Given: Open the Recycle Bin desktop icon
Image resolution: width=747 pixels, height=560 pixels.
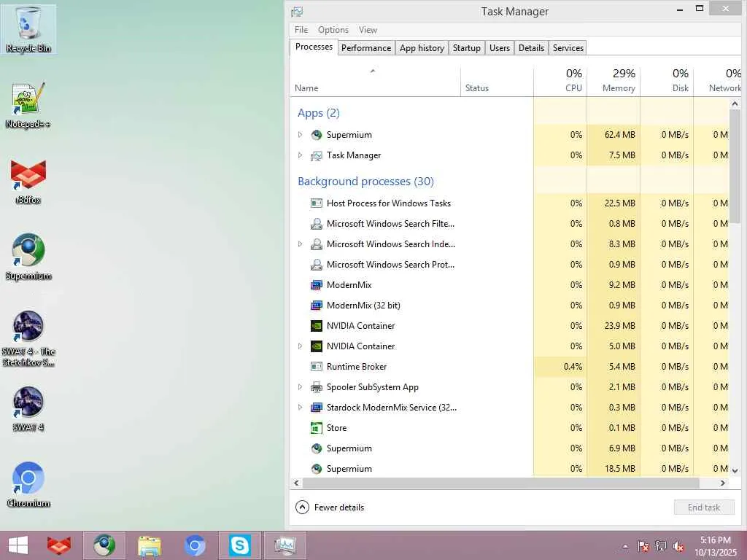Looking at the screenshot, I should [x=28, y=28].
